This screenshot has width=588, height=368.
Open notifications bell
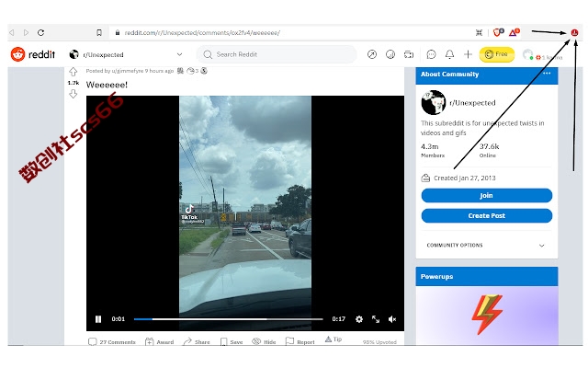pos(449,54)
